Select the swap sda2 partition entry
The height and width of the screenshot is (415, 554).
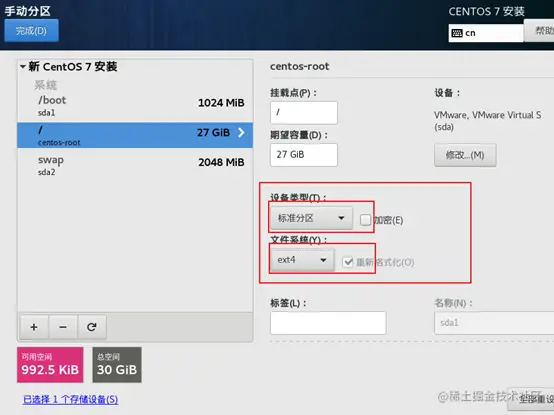pos(135,165)
